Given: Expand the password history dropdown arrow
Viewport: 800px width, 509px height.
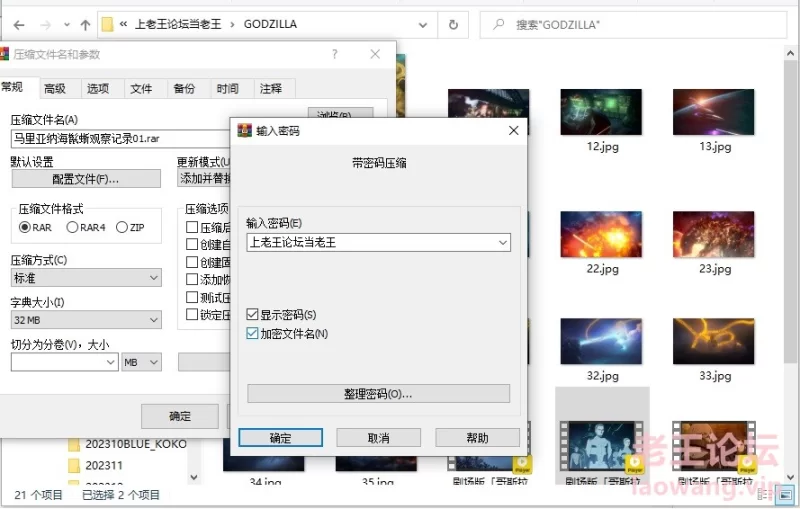Looking at the screenshot, I should [x=503, y=242].
